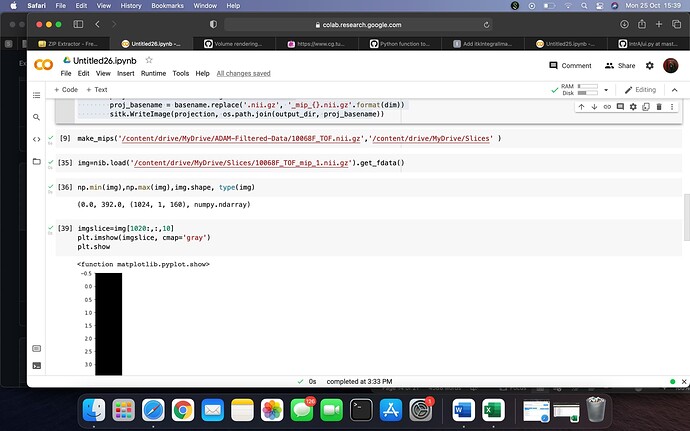The image size is (690, 431).
Task: Open Control Center in the menu bar
Action: point(599,6)
